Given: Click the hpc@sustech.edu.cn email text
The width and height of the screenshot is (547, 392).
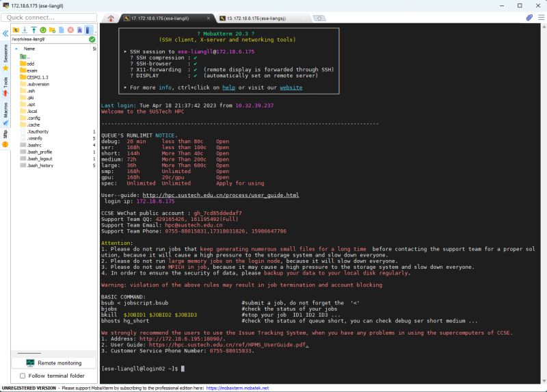Looking at the screenshot, I should (194, 225).
